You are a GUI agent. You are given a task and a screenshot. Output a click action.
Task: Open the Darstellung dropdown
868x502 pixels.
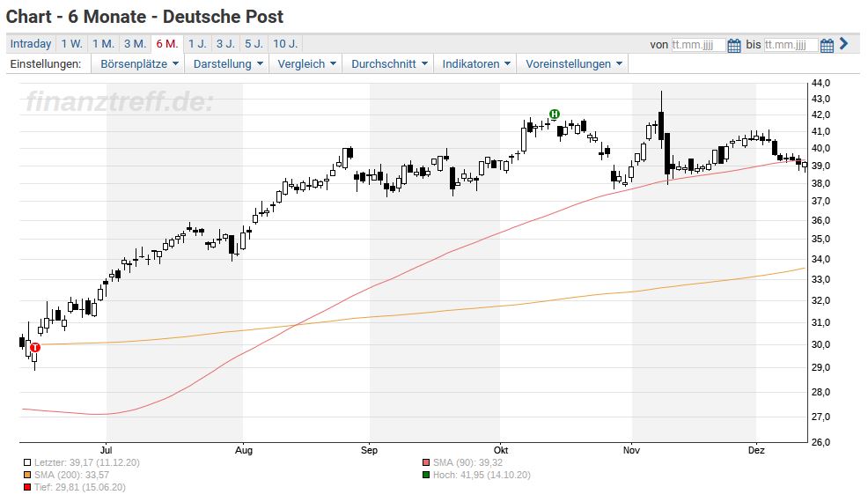(x=227, y=63)
